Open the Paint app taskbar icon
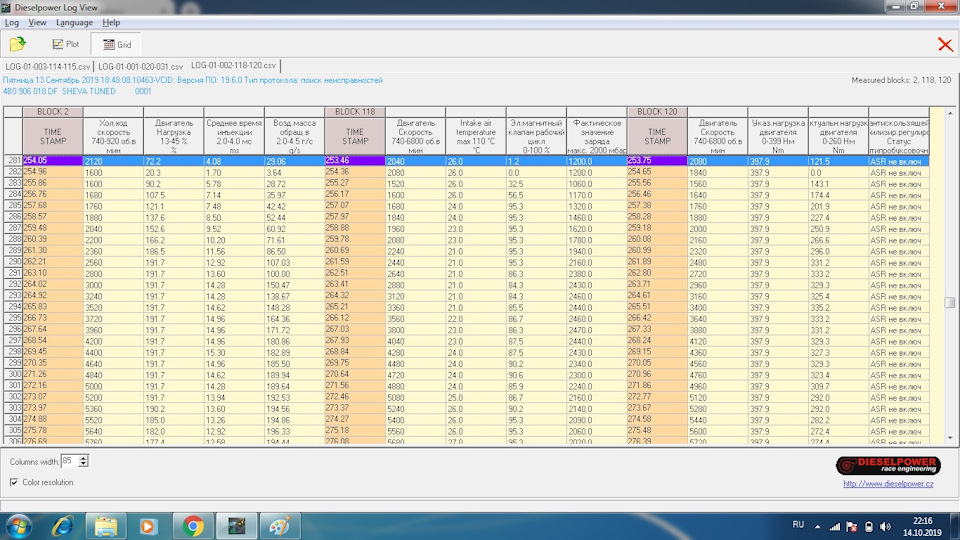 point(280,525)
